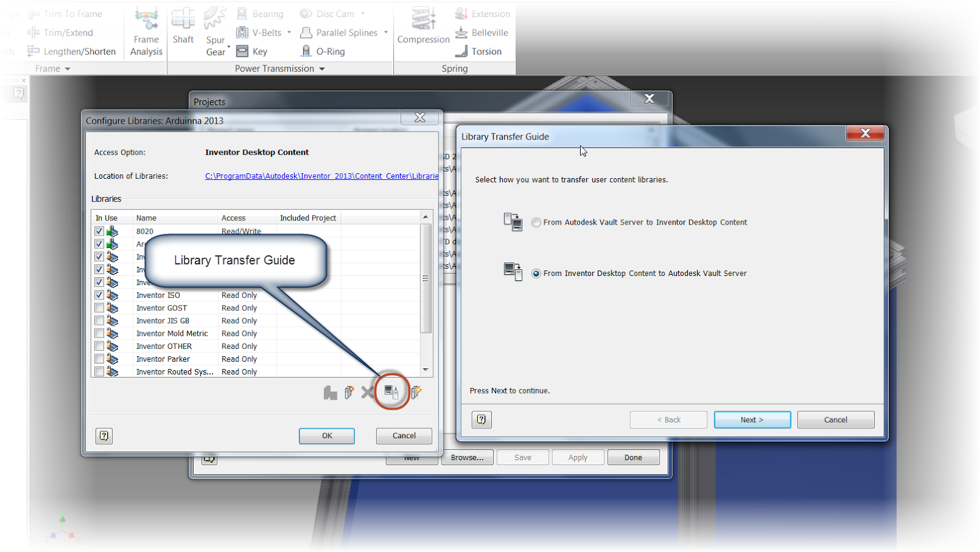The height and width of the screenshot is (552, 980).
Task: Select the Parallel Splines generator
Action: click(339, 33)
